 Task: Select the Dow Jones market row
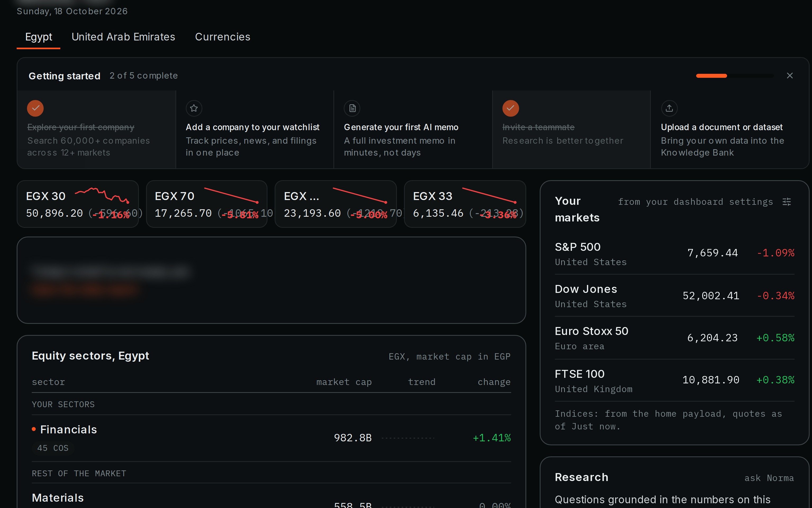[674, 296]
